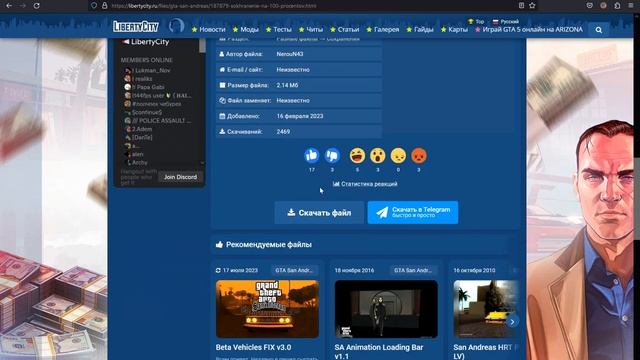This screenshot has height=360, width=640.
Task: Open the Статьи menu
Action: pos(345,29)
